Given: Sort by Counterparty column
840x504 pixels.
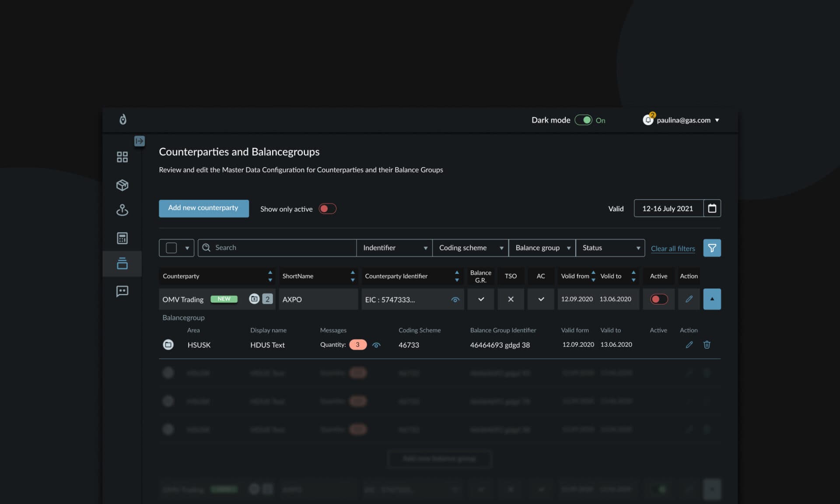Looking at the screenshot, I should point(270,276).
